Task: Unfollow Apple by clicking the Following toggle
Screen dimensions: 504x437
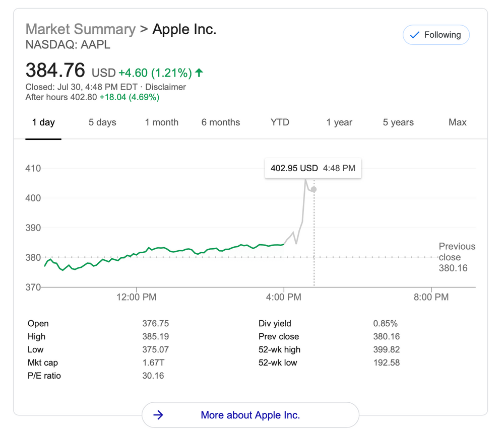Action: click(x=436, y=35)
